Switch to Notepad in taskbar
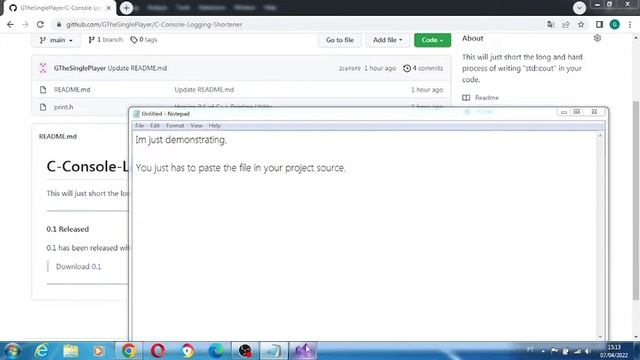 [274, 351]
